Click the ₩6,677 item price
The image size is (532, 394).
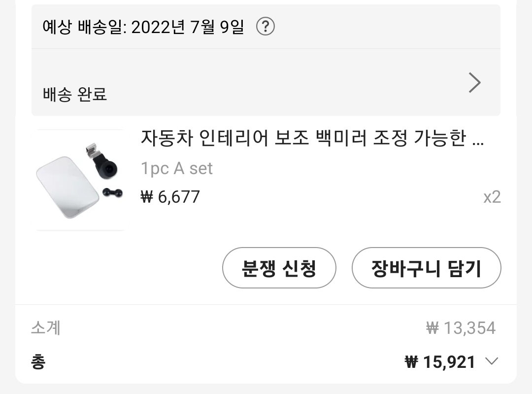[x=170, y=197]
